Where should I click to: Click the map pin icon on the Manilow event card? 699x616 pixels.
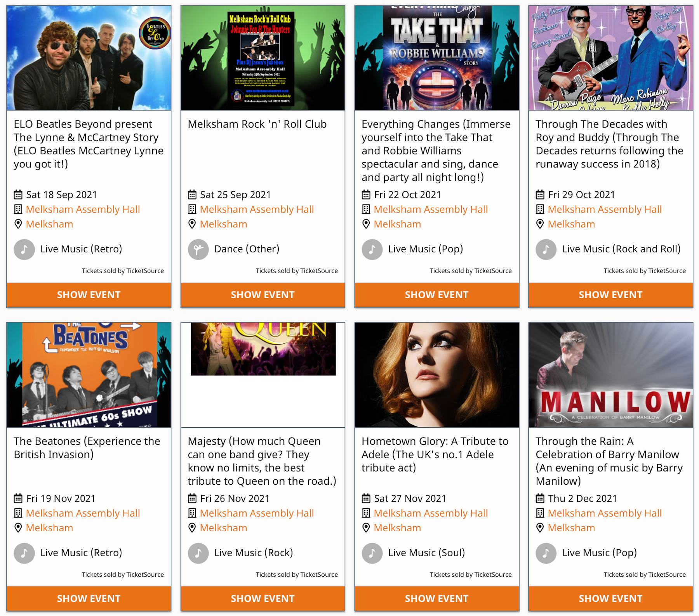coord(540,528)
